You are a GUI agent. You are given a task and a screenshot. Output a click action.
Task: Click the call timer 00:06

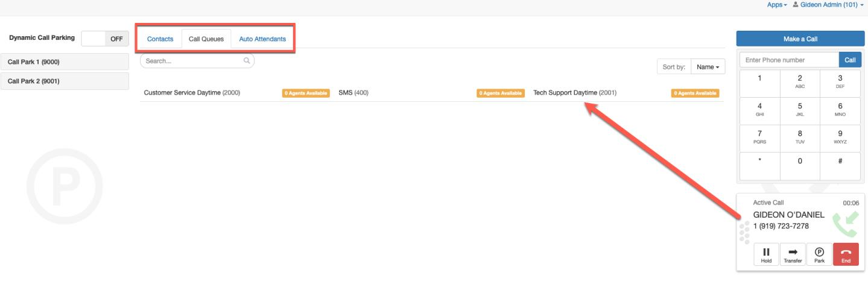(851, 203)
